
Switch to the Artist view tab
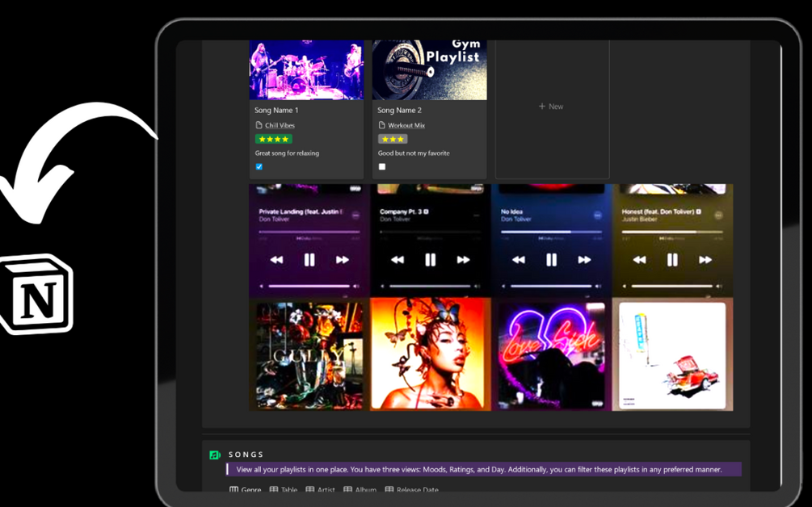tap(320, 490)
